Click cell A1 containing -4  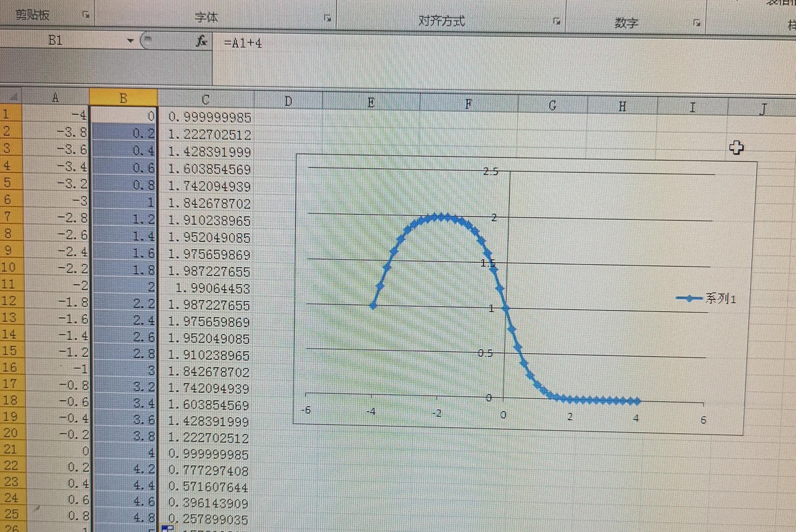tap(56, 115)
